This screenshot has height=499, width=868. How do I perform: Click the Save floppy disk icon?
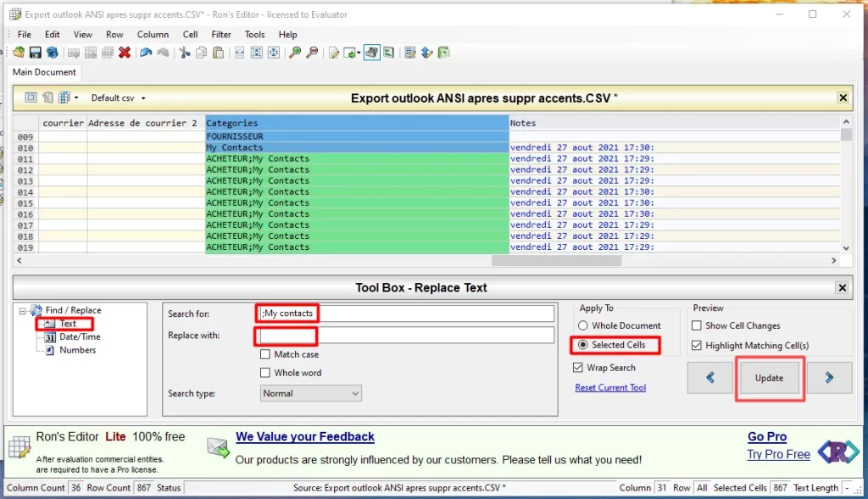[36, 53]
